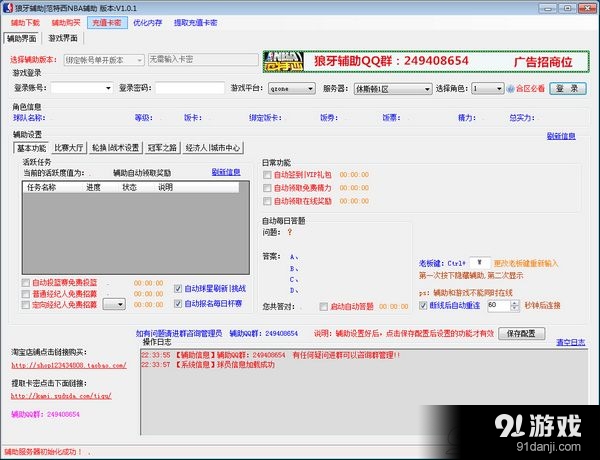
Task: Click 刷新信息 link beside 辅助设置
Action: coord(561,136)
